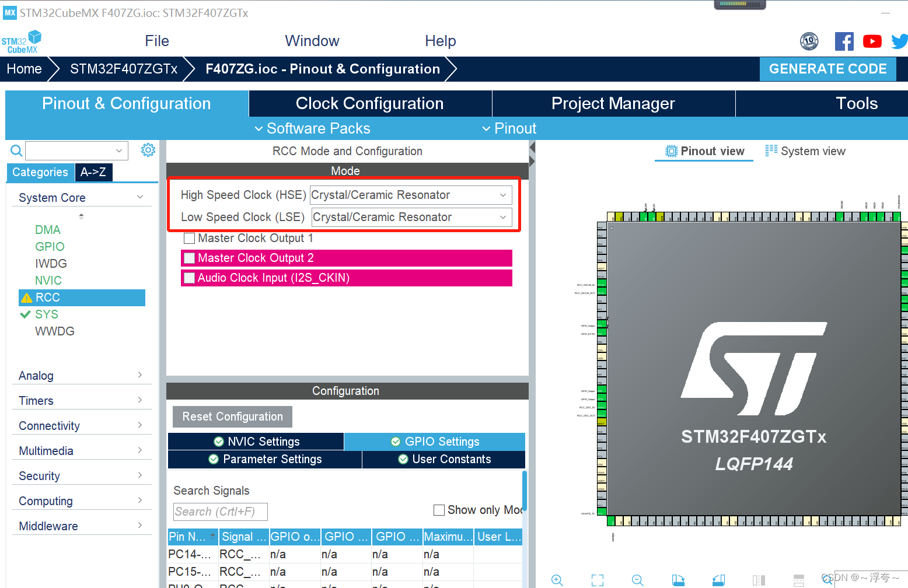Open the Twitter icon link
This screenshot has width=908, height=588.
900,41
